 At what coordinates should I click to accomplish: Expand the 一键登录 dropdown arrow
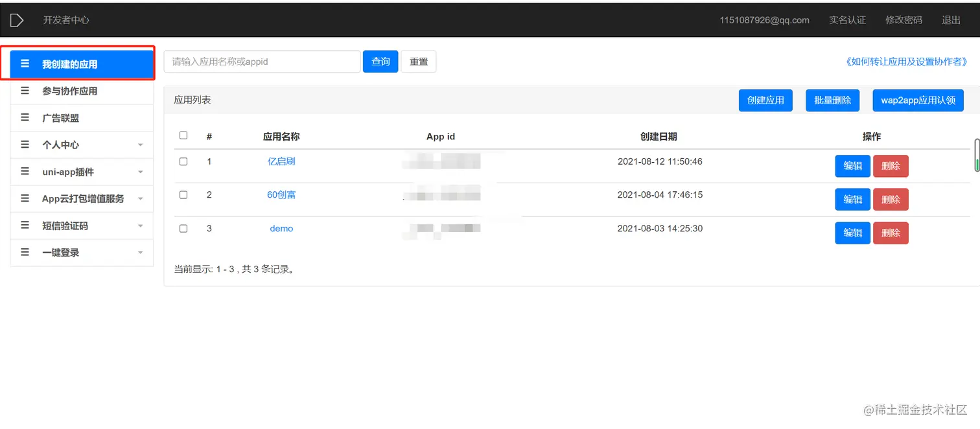point(141,253)
